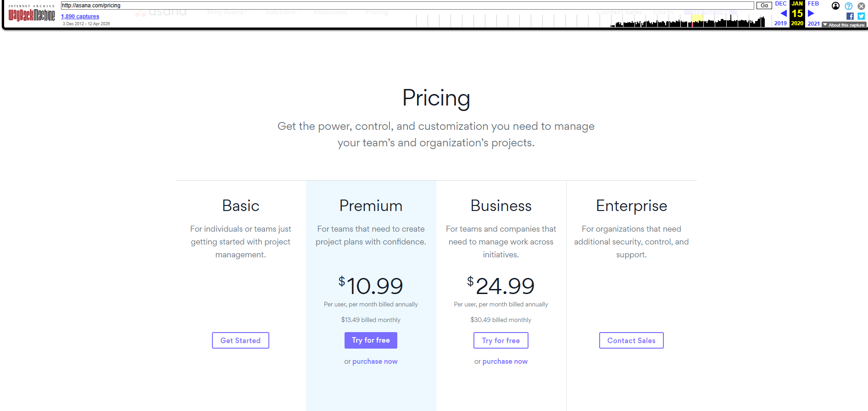Open the Solutions dropdown
The image size is (868, 411).
pos(280,12)
